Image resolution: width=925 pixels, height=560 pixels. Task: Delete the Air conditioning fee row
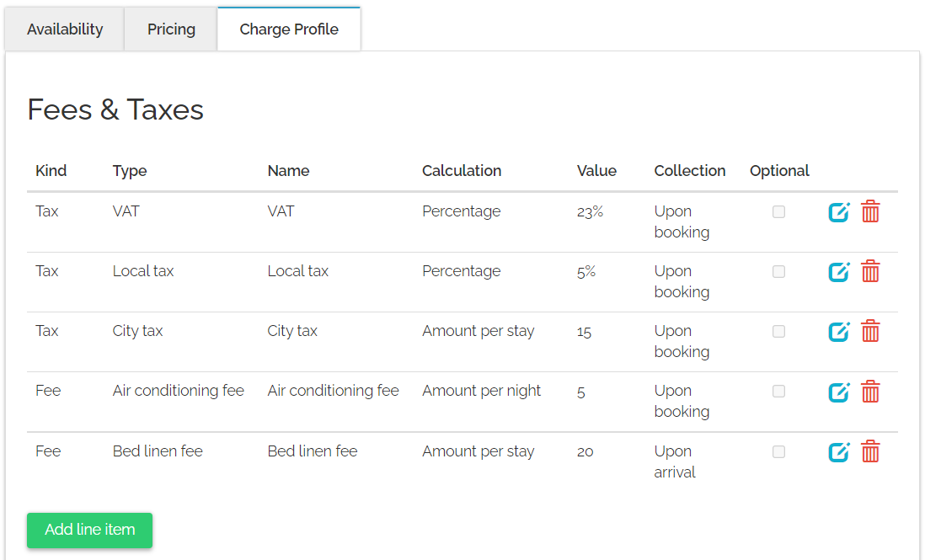(870, 392)
